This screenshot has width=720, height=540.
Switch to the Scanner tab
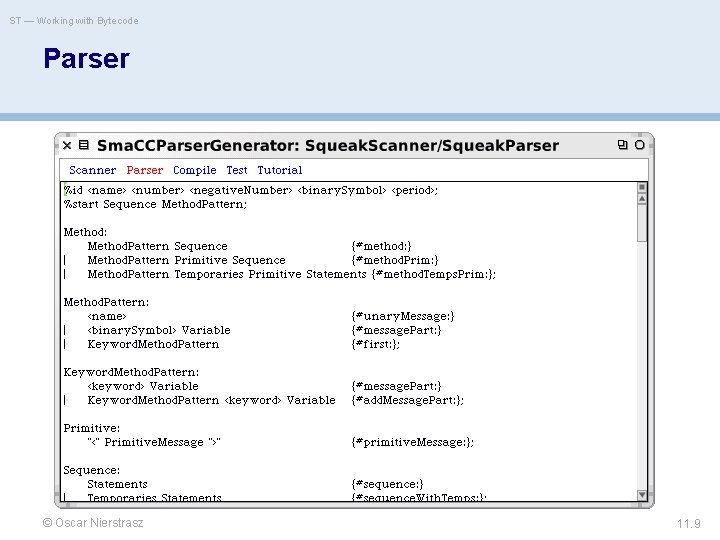click(x=93, y=170)
